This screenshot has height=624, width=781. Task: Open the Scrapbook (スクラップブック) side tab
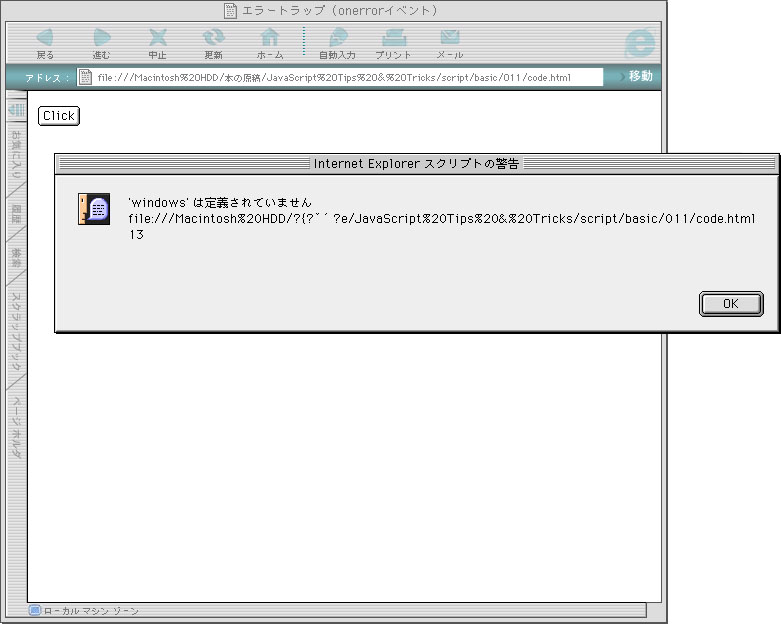point(16,330)
